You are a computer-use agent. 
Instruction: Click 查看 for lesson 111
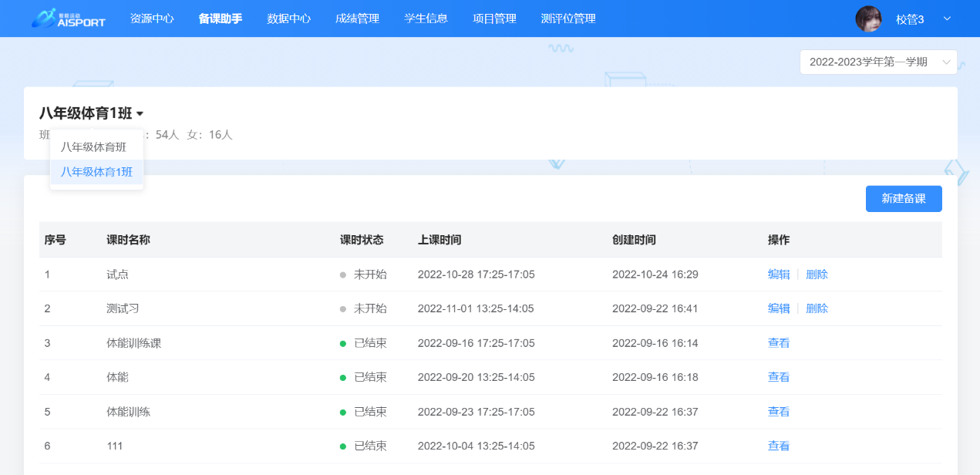778,446
